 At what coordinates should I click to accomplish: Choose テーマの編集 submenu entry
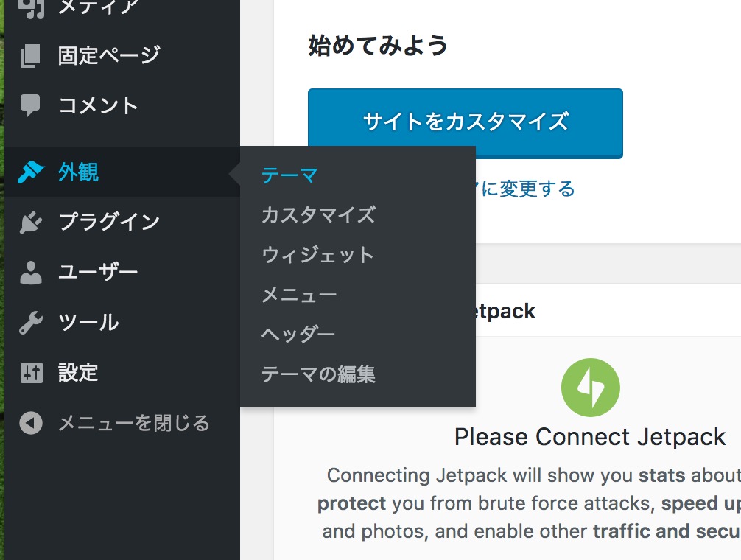coord(318,374)
